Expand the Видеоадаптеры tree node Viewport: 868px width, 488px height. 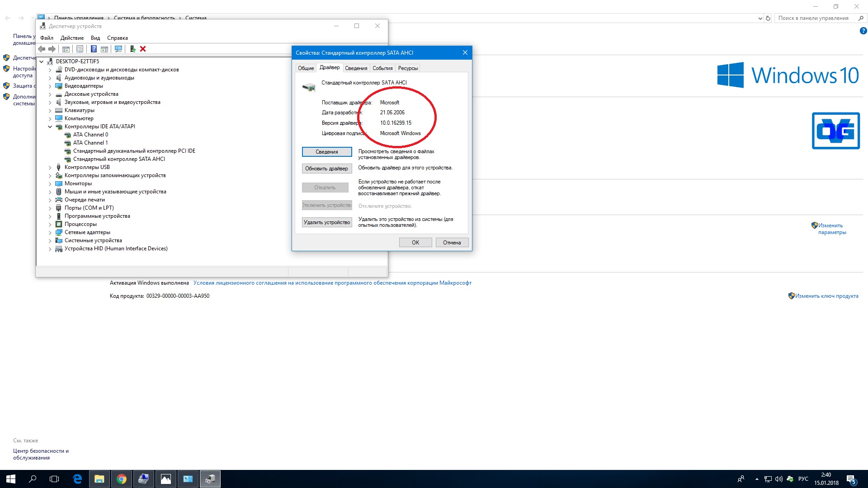(x=50, y=86)
